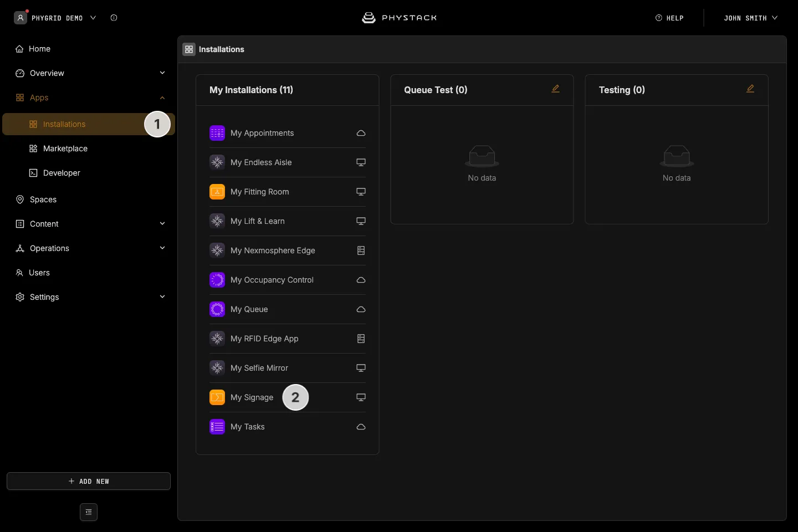Viewport: 798px width, 532px height.
Task: Open the My Queue installation
Action: coord(288,309)
